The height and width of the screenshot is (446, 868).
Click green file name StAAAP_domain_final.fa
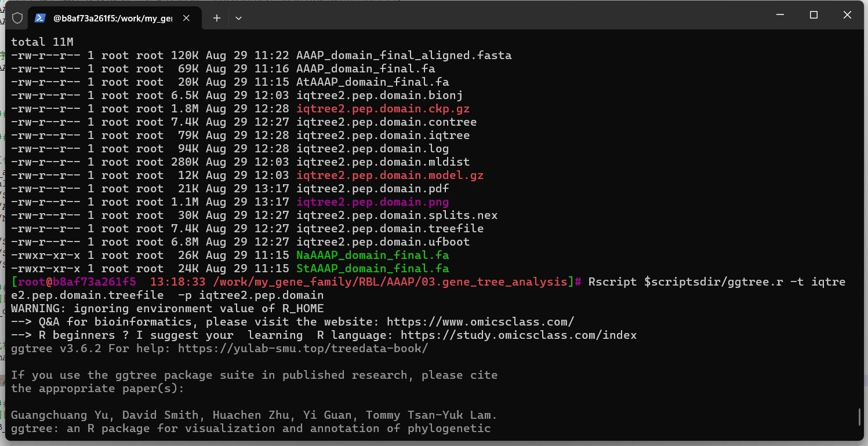pos(372,269)
